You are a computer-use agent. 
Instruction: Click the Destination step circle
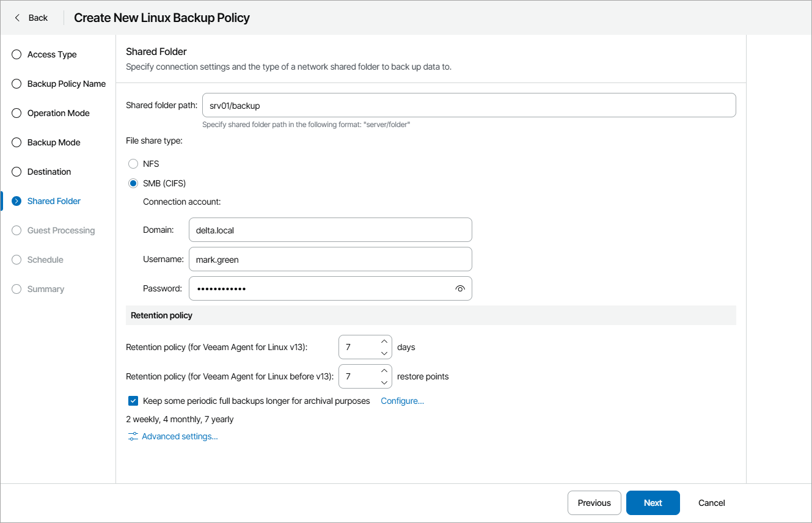click(x=16, y=171)
